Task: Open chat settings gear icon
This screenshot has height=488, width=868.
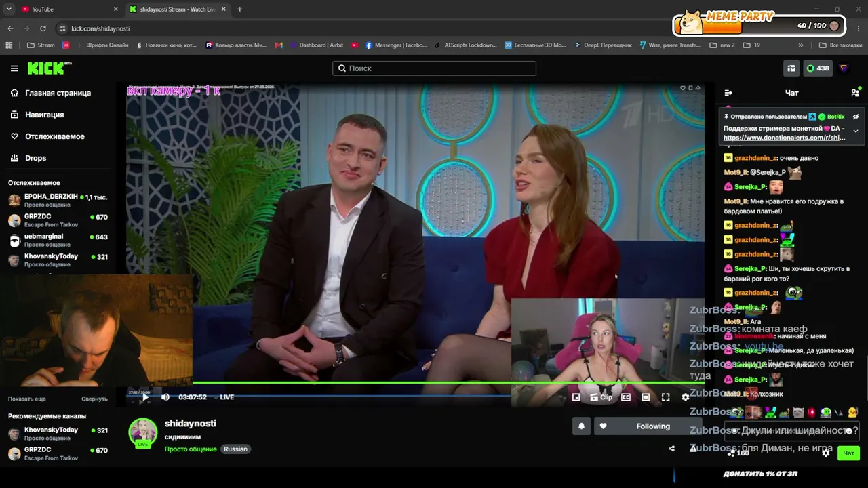Action: click(x=825, y=453)
